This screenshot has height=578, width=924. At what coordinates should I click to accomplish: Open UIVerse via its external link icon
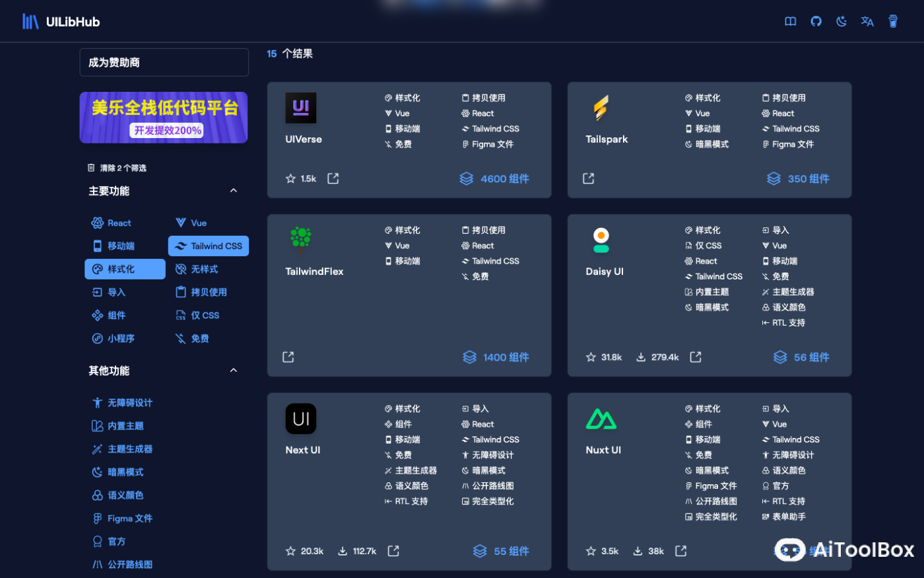pos(333,178)
